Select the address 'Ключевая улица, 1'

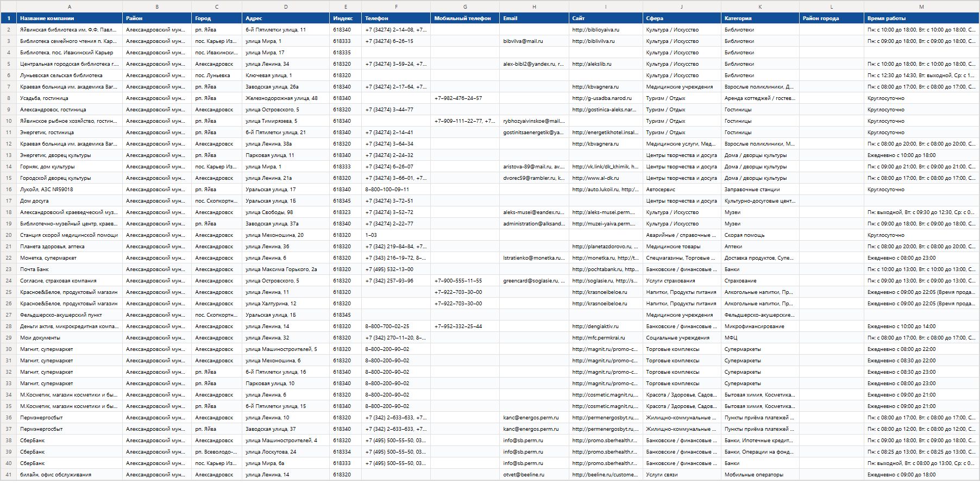coord(286,76)
